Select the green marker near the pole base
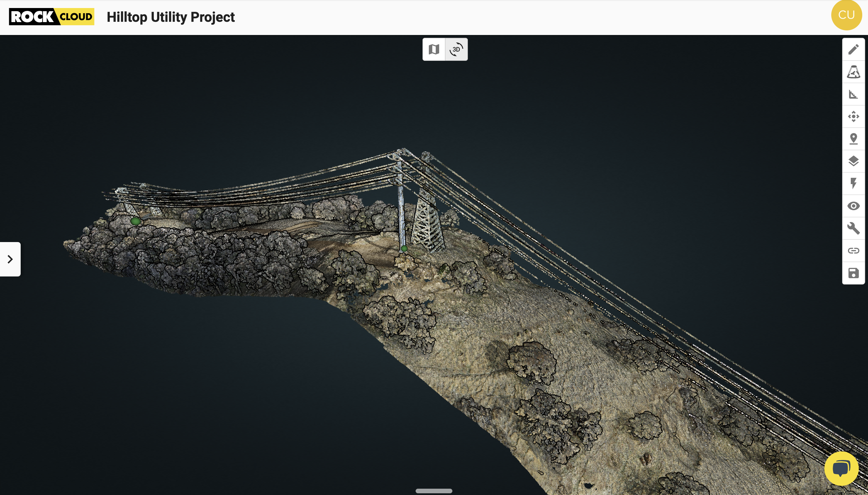868x495 pixels. click(404, 249)
